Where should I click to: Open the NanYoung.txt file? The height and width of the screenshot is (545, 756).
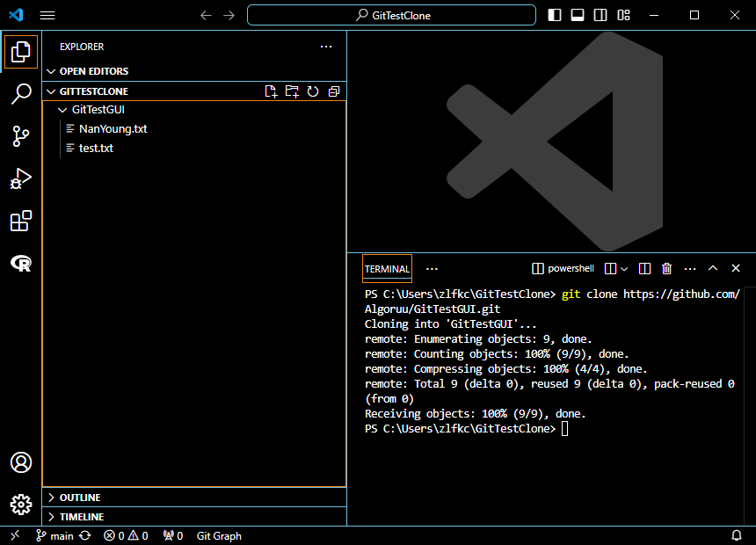tap(194, 128)
